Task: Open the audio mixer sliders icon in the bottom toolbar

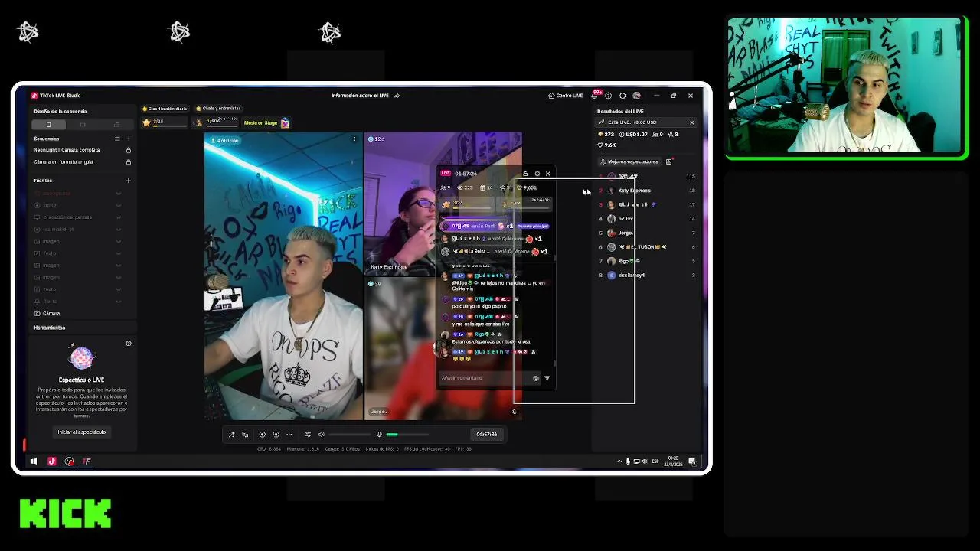Action: (308, 435)
